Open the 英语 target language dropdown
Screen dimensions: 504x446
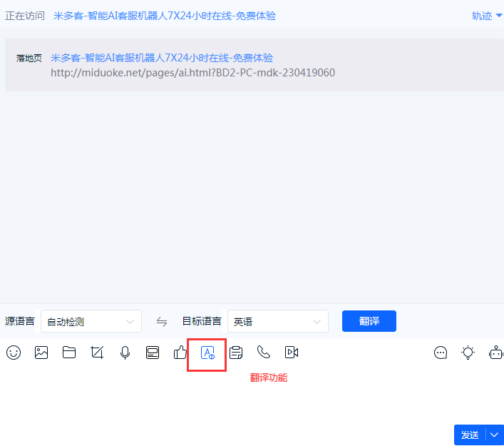(278, 321)
